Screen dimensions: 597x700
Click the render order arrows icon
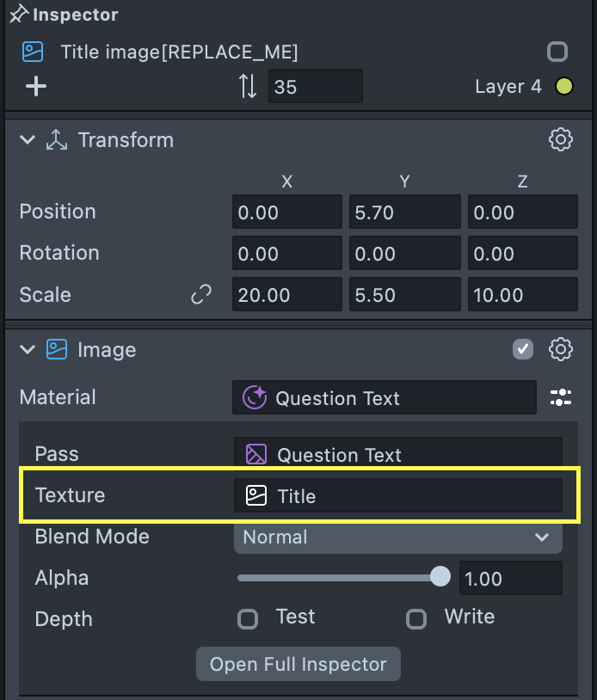[248, 86]
